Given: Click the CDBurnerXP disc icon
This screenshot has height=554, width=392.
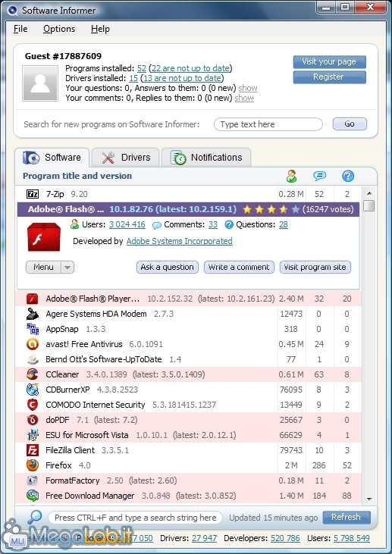Looking at the screenshot, I should click(x=33, y=390).
